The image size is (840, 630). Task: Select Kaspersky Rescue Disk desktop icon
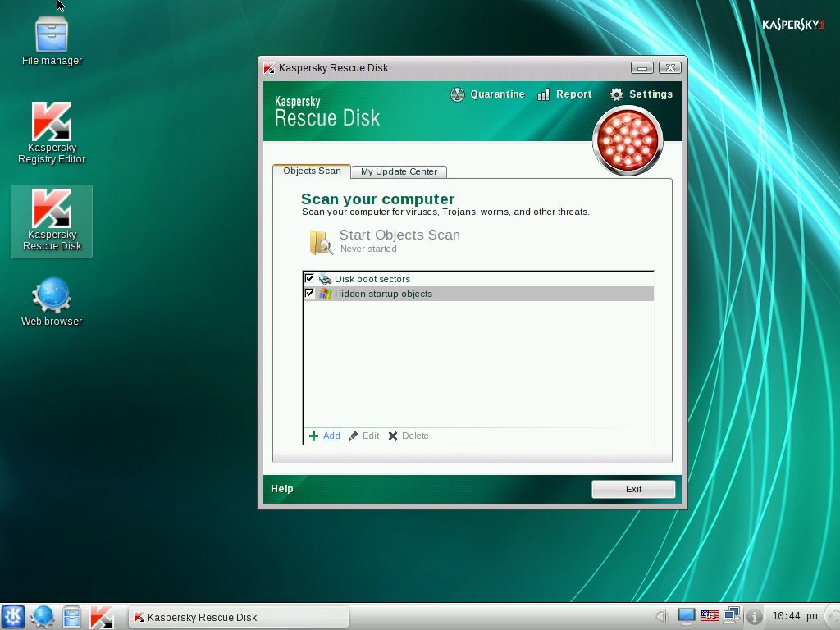(52, 221)
